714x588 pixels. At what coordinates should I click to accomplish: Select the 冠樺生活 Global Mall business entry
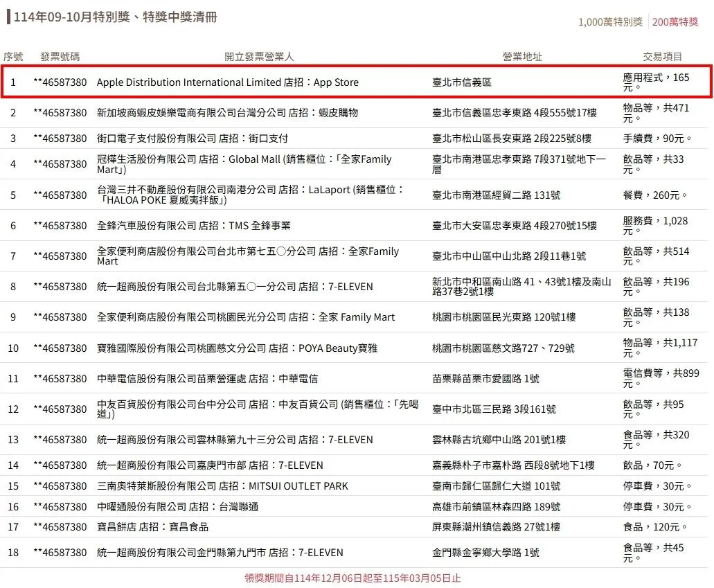[x=244, y=164]
